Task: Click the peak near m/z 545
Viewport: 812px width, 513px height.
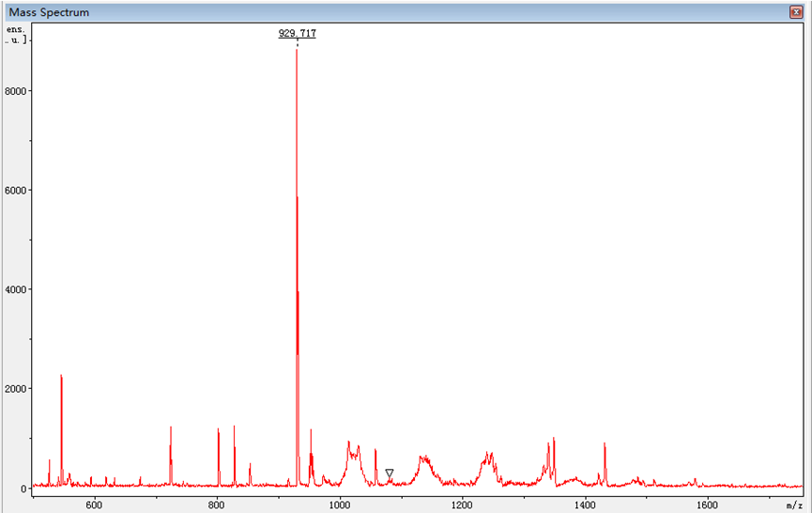Action: [62, 430]
